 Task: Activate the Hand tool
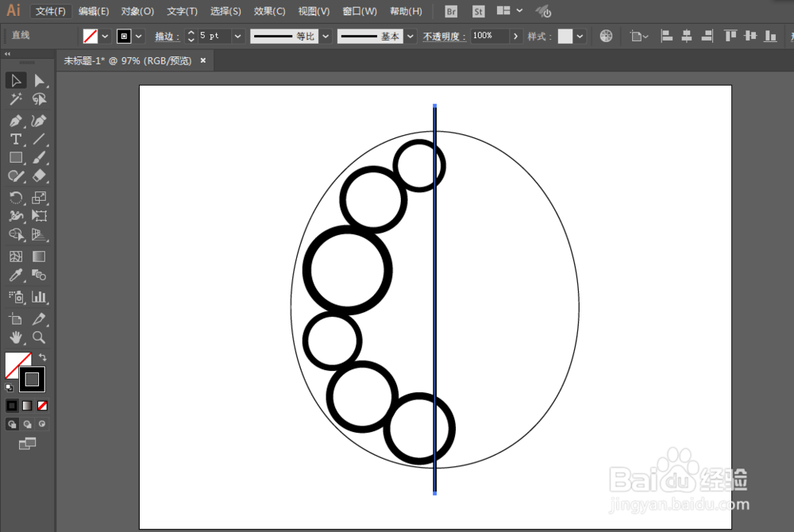click(16, 337)
